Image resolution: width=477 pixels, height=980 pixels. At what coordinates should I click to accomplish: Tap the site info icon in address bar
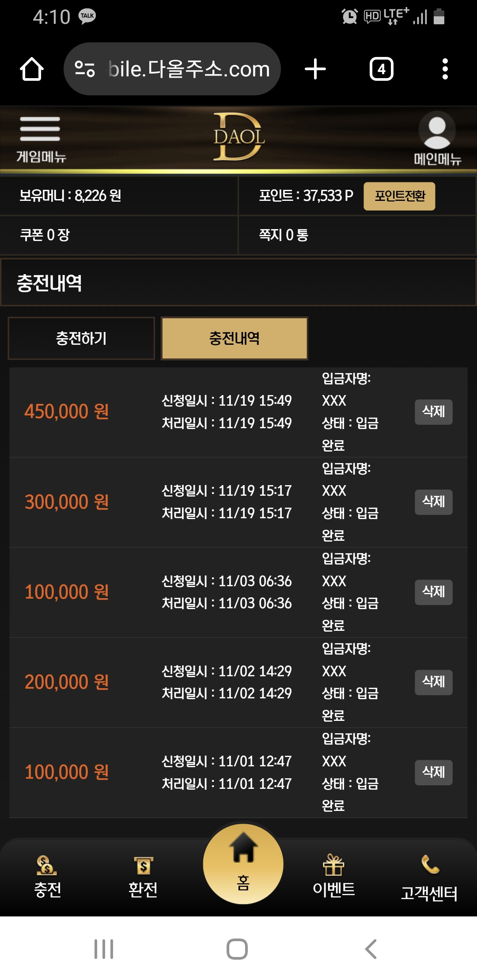[85, 69]
